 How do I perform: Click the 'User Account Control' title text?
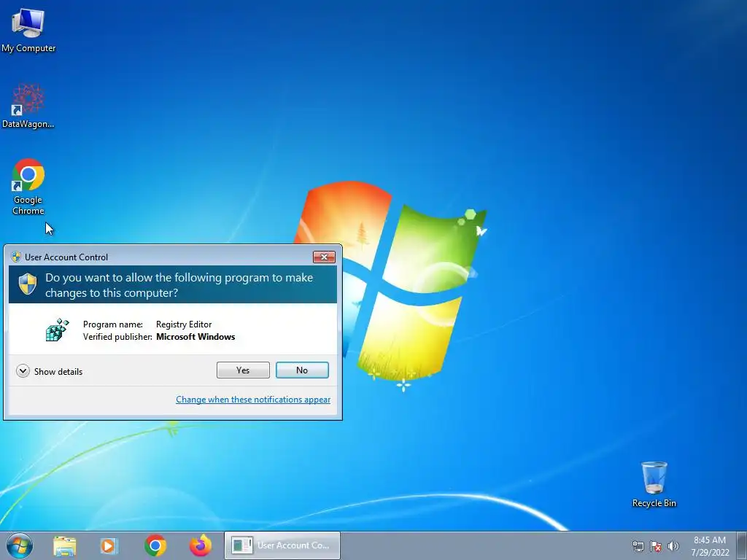(x=66, y=257)
